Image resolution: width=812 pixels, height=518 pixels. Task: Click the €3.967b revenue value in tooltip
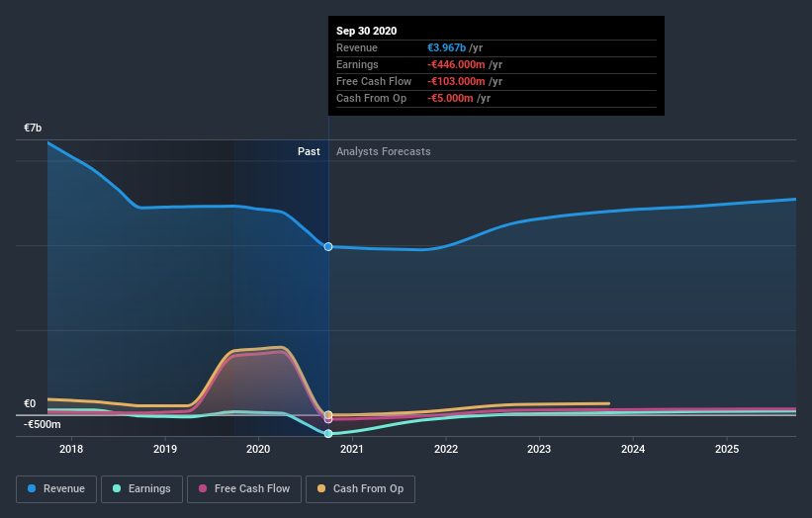446,47
